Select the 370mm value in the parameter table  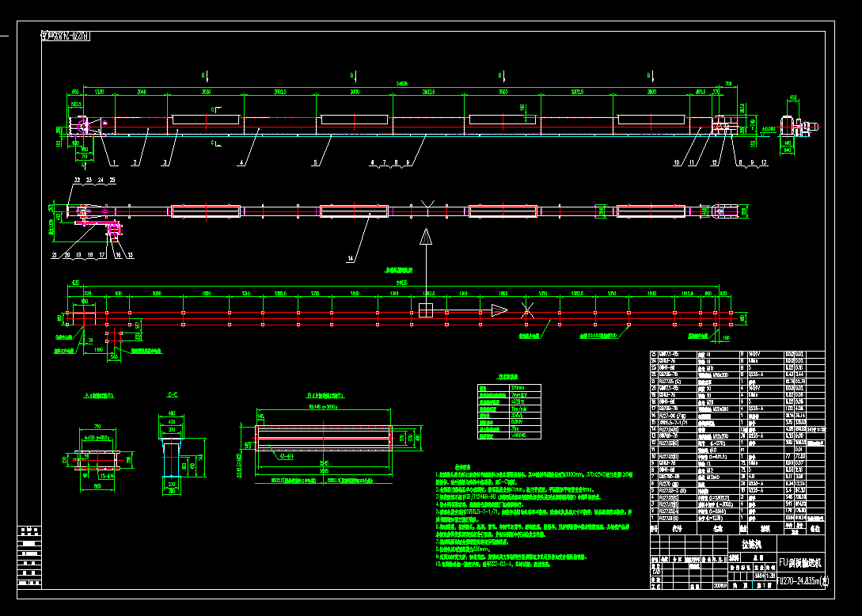click(518, 388)
